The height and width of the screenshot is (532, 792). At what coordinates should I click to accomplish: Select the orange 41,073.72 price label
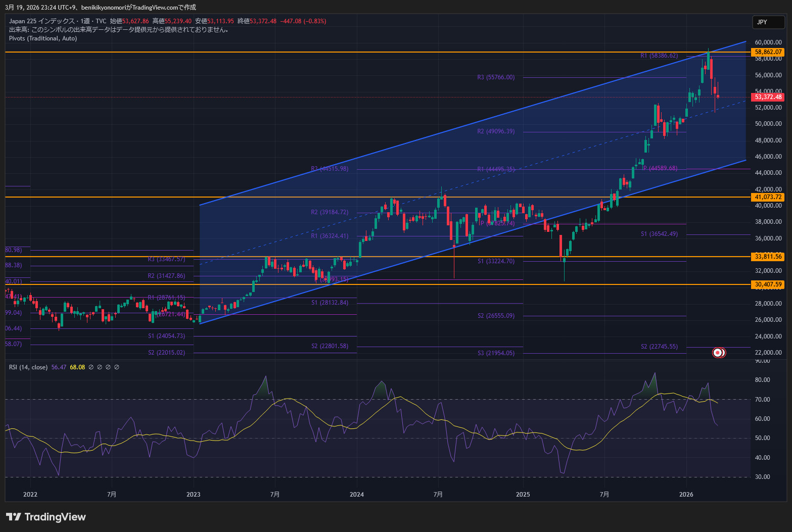pyautogui.click(x=768, y=197)
